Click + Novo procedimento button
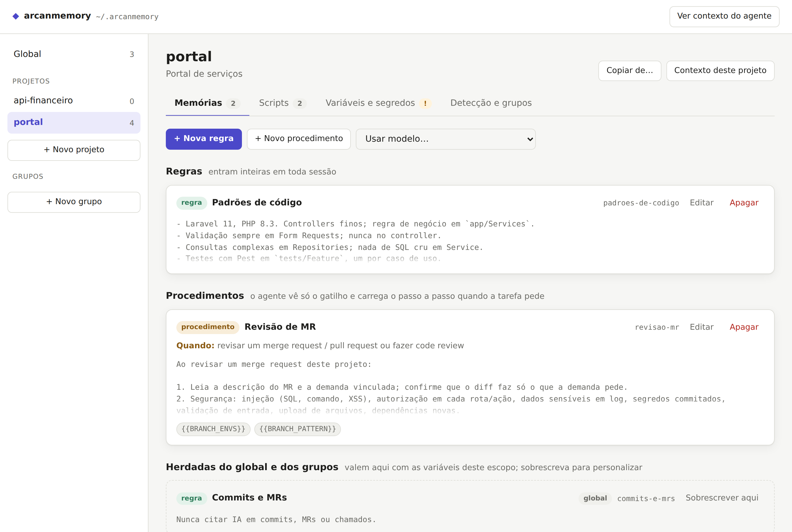The image size is (792, 532). (299, 139)
